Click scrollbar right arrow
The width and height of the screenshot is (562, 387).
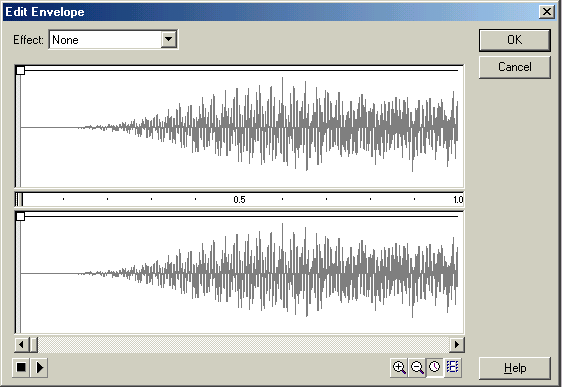click(457, 345)
